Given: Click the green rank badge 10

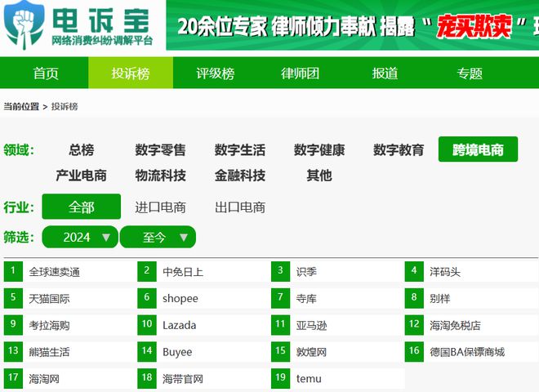Looking at the screenshot, I should point(147,324).
